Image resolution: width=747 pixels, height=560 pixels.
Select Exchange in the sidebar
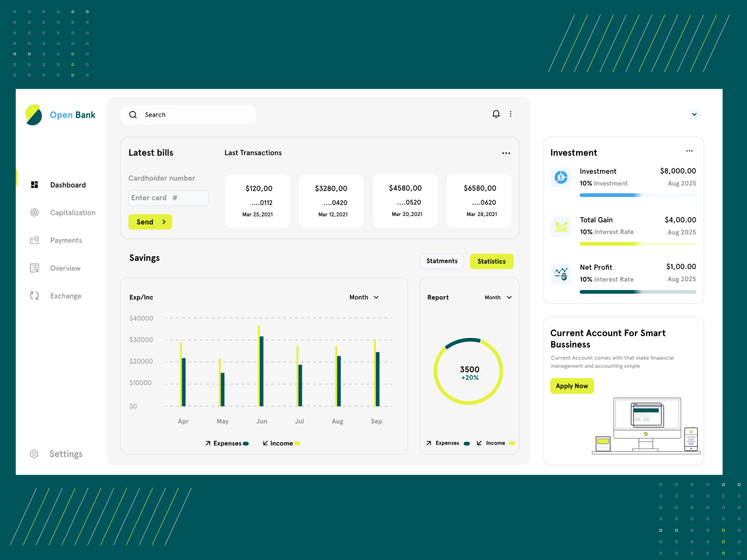point(65,295)
